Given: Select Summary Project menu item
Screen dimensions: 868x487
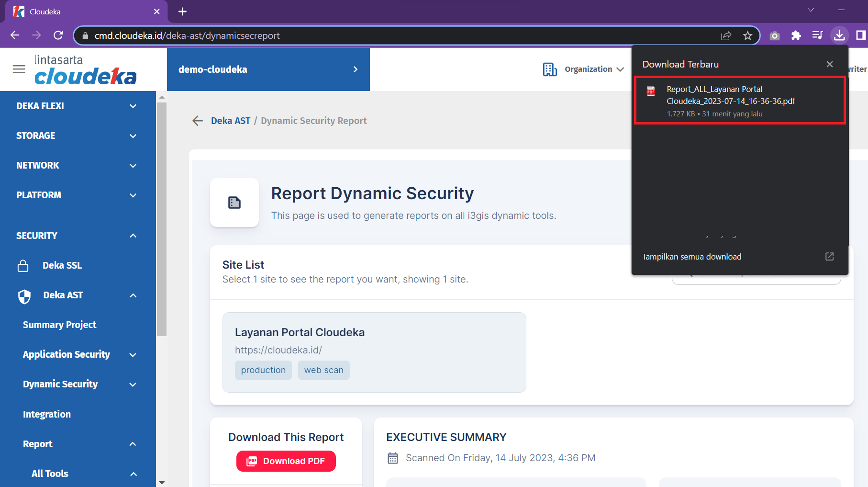Looking at the screenshot, I should coord(59,325).
